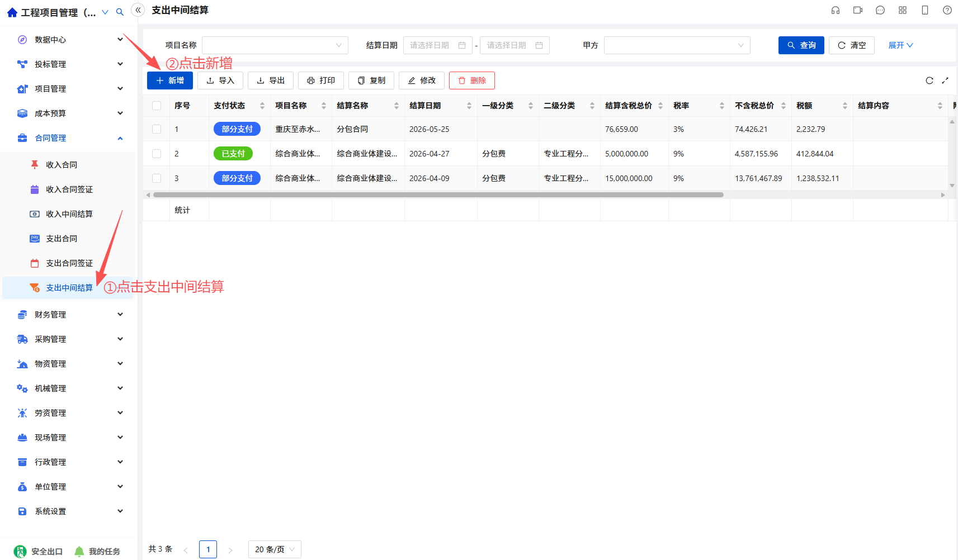Open the chat message icon
The image size is (958, 560).
(x=880, y=10)
